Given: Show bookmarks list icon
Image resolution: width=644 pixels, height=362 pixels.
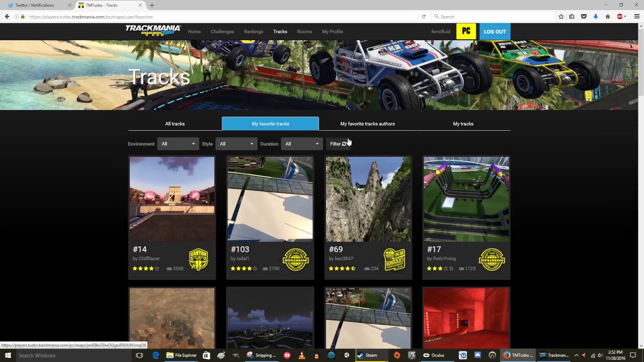Looking at the screenshot, I should 572,17.
